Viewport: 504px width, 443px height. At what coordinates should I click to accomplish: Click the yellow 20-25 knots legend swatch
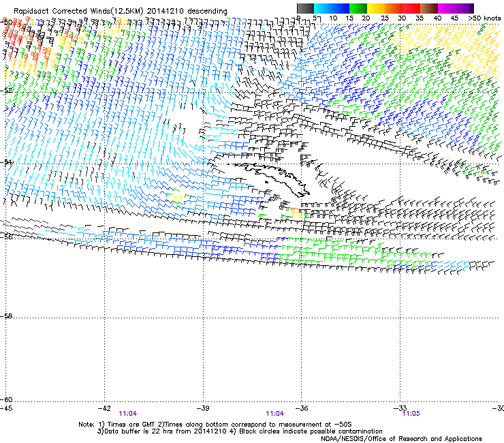tap(376, 8)
